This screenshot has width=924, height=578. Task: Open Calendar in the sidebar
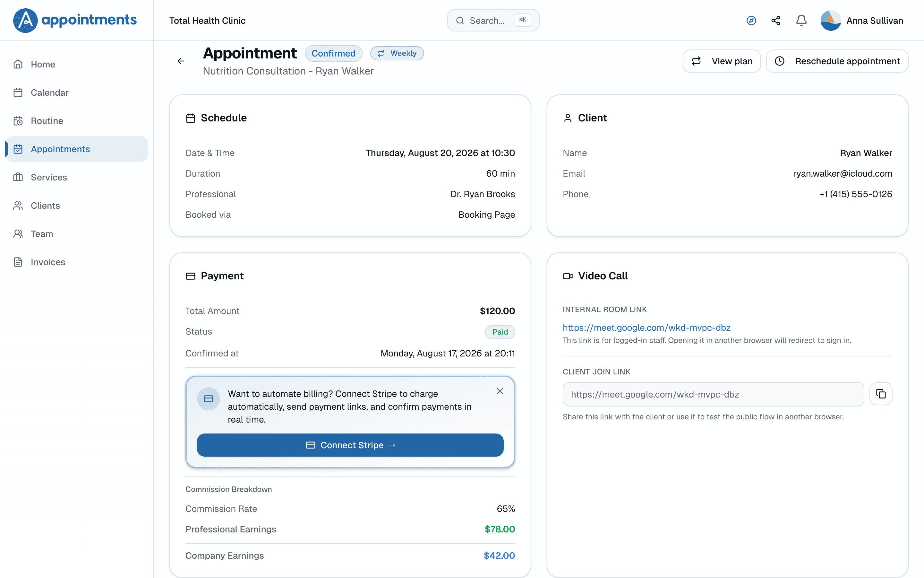coord(77,92)
